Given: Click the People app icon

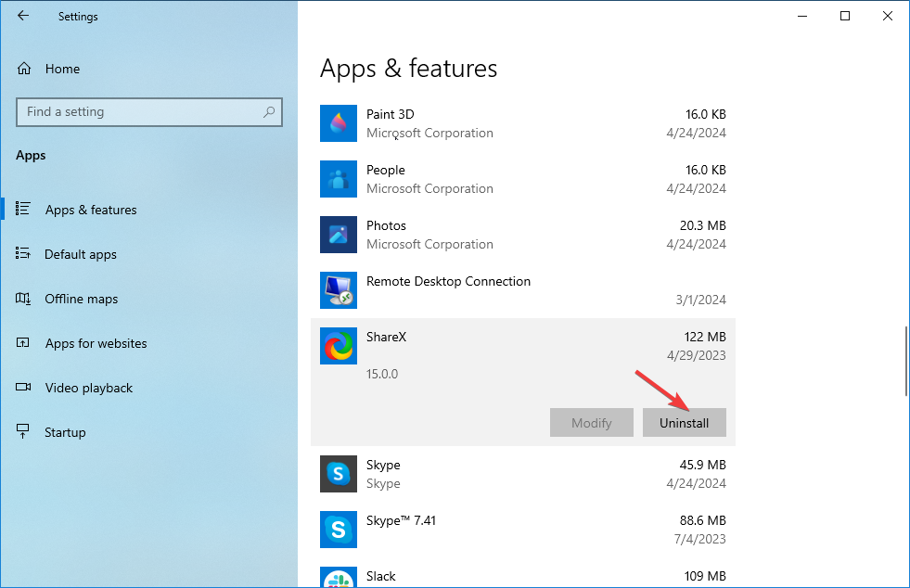Looking at the screenshot, I should tap(339, 179).
